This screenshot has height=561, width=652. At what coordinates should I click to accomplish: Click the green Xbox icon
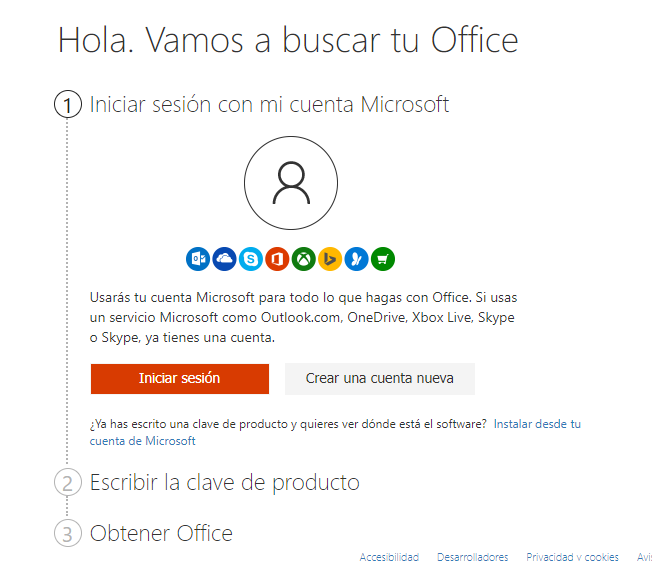click(304, 259)
